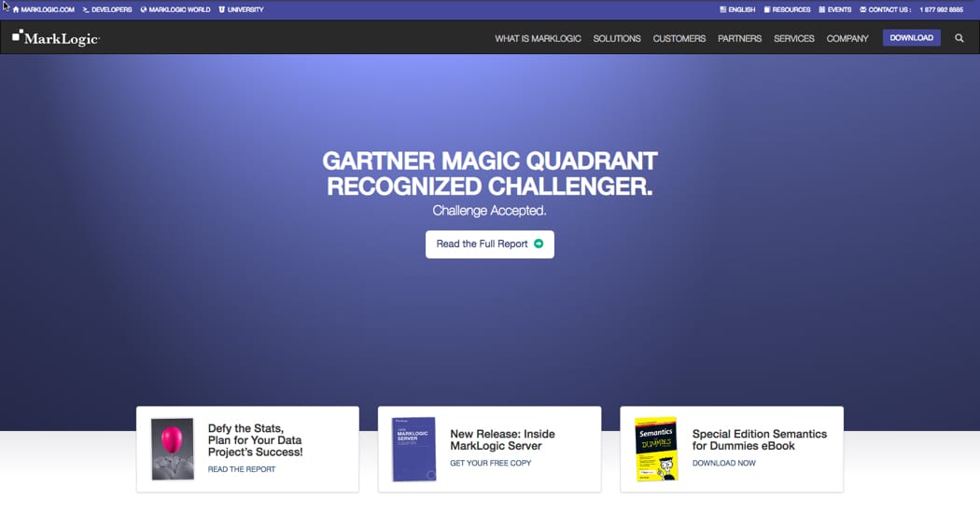The height and width of the screenshot is (515, 980).
Task: Click the envelope icon beside CONTACT US
Action: click(x=862, y=9)
